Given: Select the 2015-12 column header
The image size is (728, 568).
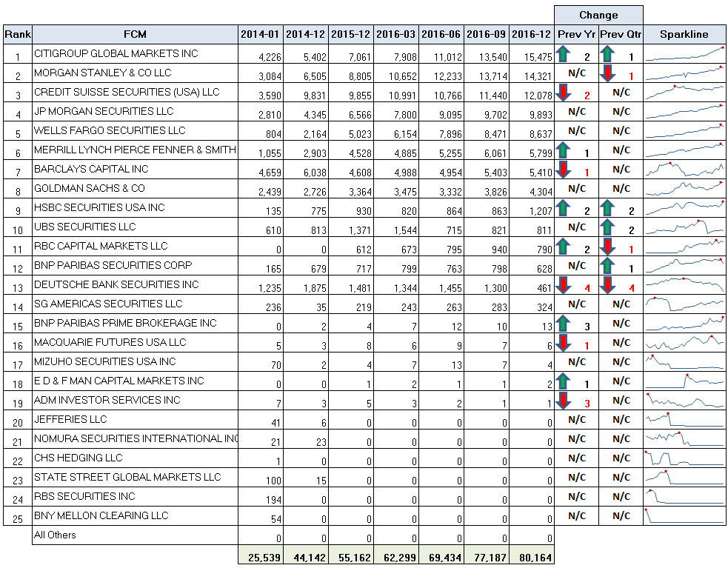Looking at the screenshot, I should [x=351, y=34].
